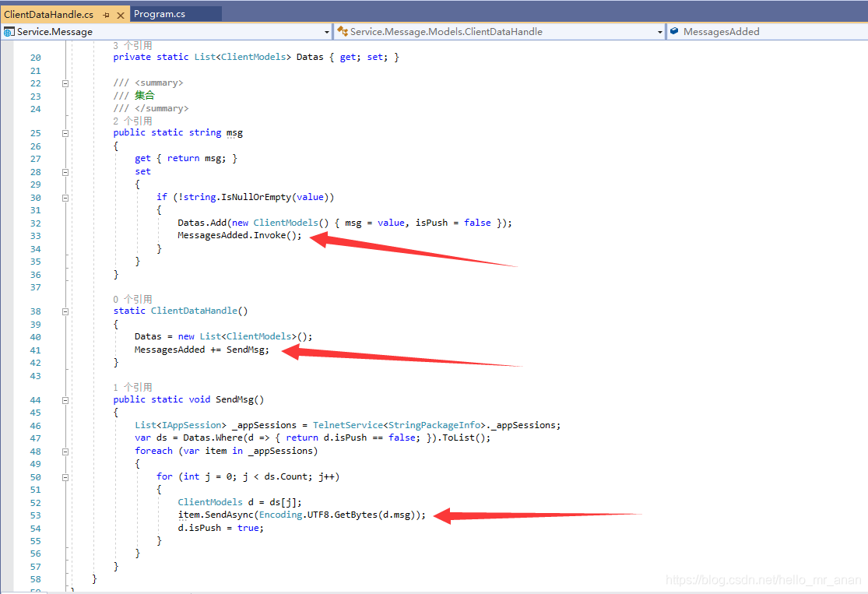This screenshot has width=868, height=594.
Task: Collapse the if block at line 30
Action: click(x=65, y=198)
